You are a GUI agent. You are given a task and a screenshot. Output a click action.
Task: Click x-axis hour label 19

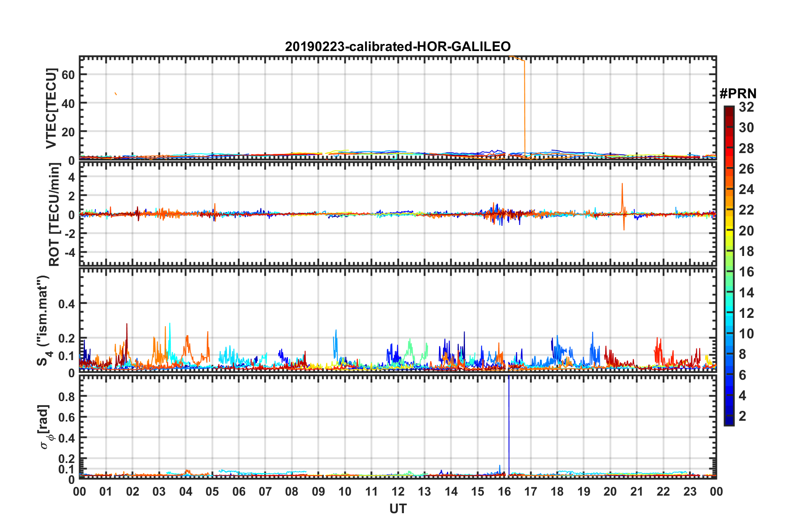coord(584,492)
